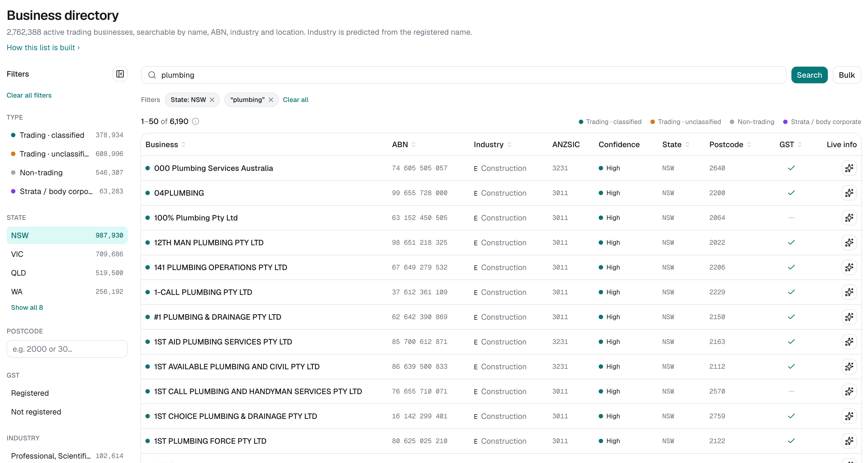The width and height of the screenshot is (868, 463).
Task: Sort table by GST column
Action: pyautogui.click(x=790, y=145)
